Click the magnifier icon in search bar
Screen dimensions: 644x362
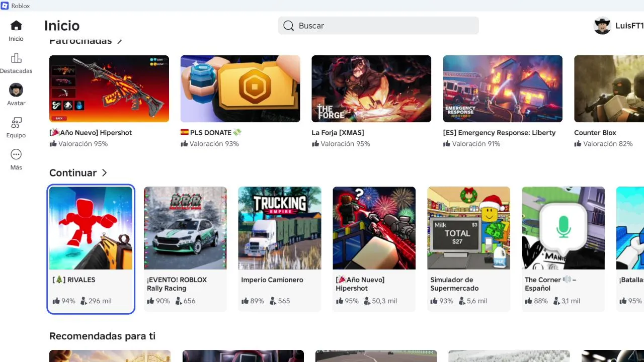pos(288,26)
